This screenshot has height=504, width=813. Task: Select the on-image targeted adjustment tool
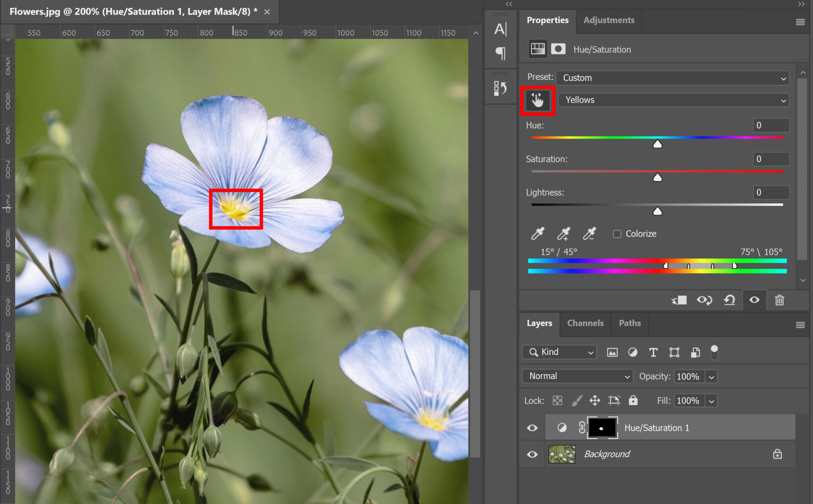pyautogui.click(x=538, y=100)
